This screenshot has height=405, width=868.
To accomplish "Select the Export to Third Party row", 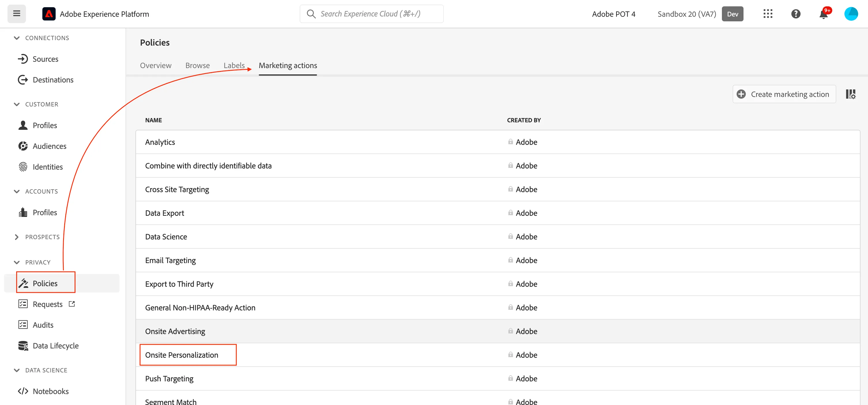I will [x=498, y=284].
